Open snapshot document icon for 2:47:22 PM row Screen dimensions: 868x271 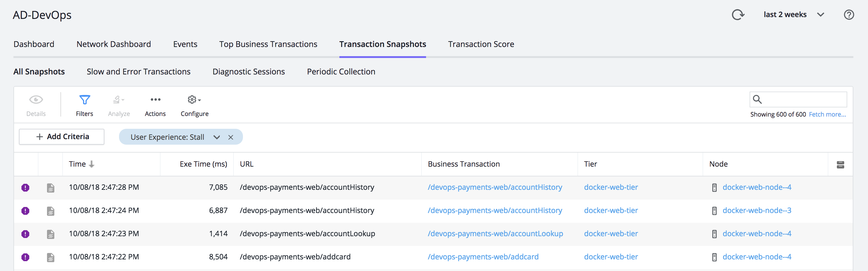(x=51, y=258)
